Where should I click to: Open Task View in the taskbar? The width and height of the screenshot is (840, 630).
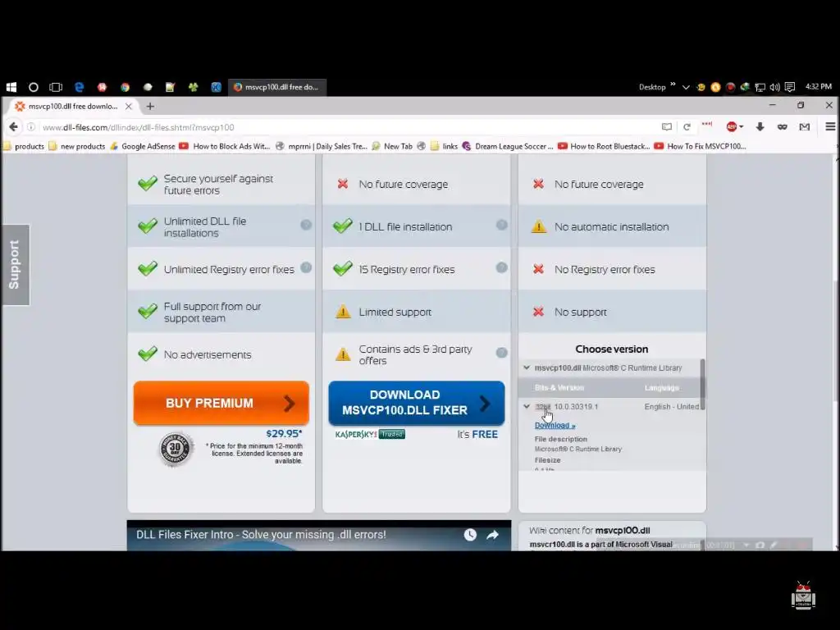pyautogui.click(x=56, y=87)
